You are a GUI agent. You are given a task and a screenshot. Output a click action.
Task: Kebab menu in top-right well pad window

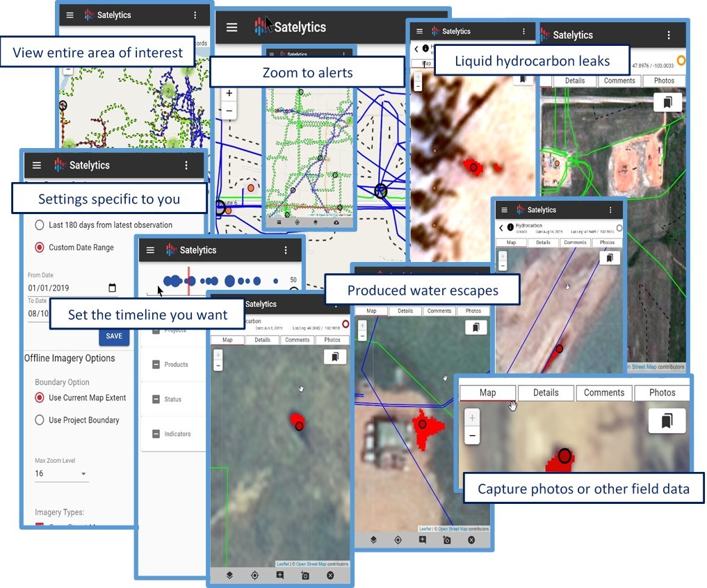point(669,35)
